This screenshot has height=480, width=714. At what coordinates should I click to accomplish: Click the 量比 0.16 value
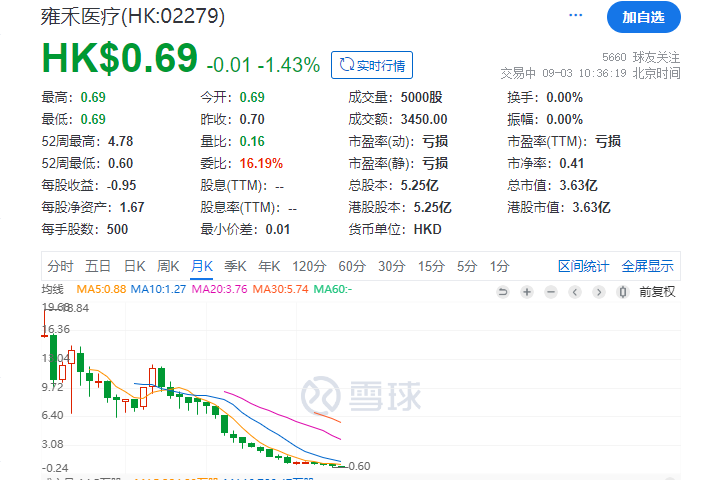[252, 141]
